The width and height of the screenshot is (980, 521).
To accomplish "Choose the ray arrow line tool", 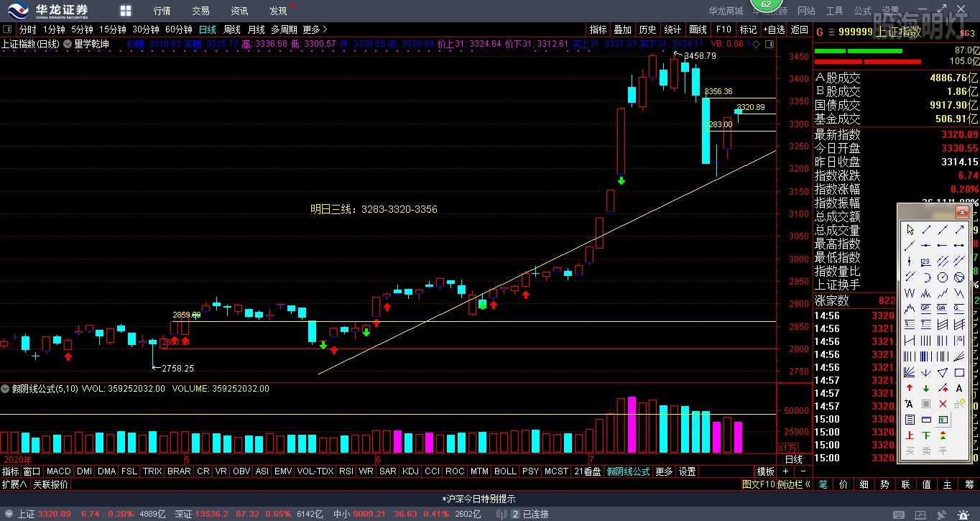I will pyautogui.click(x=959, y=230).
